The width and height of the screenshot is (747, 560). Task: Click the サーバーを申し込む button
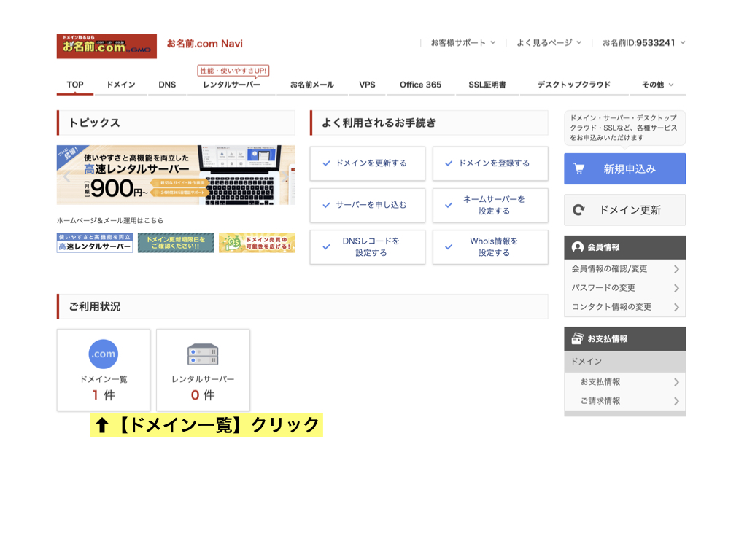[x=368, y=205]
